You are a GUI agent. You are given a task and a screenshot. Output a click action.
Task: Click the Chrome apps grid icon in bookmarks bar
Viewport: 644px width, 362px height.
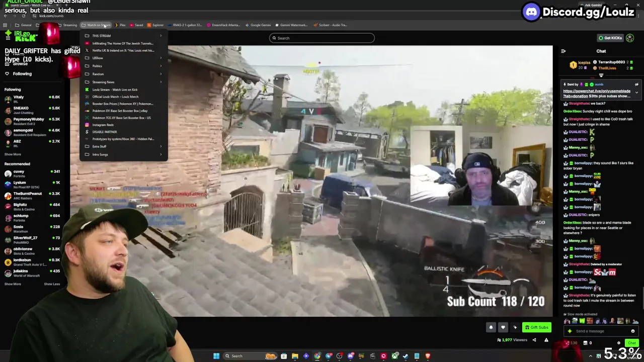(x=5, y=25)
